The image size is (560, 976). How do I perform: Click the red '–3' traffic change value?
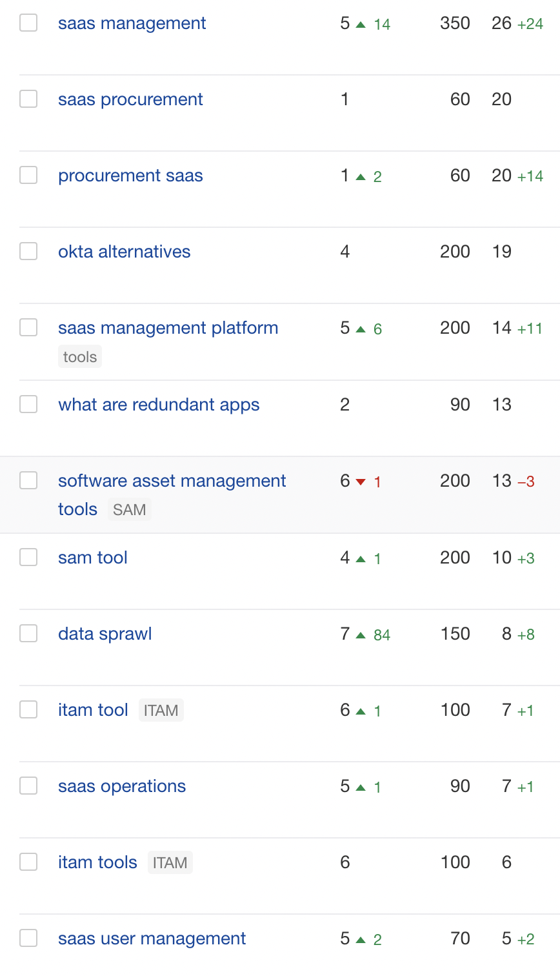526,482
